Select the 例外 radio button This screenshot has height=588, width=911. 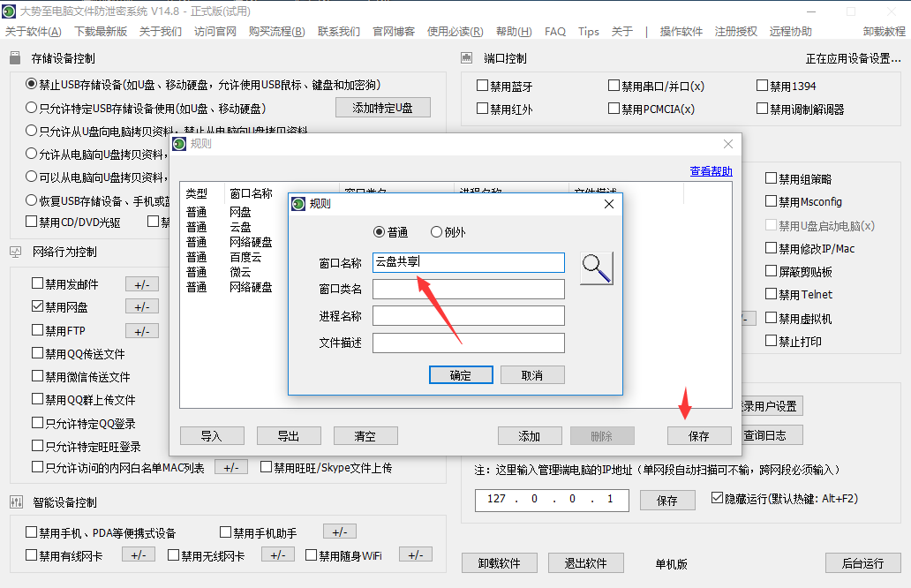tap(436, 232)
